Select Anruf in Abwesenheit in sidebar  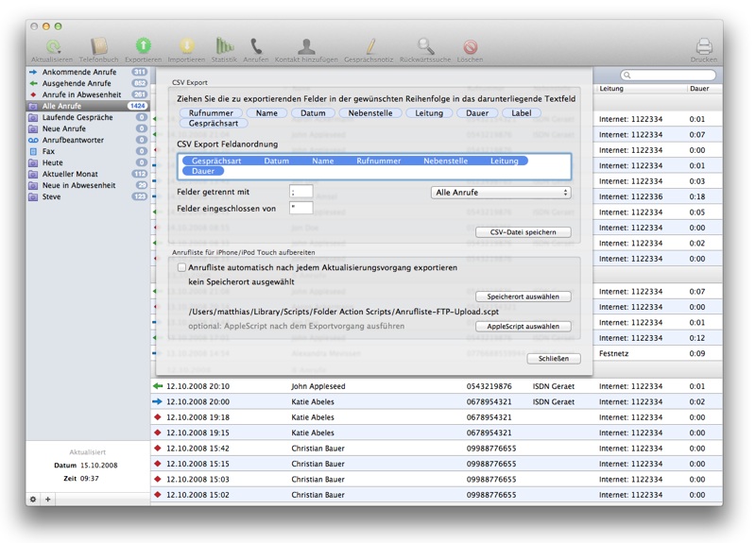click(81, 94)
